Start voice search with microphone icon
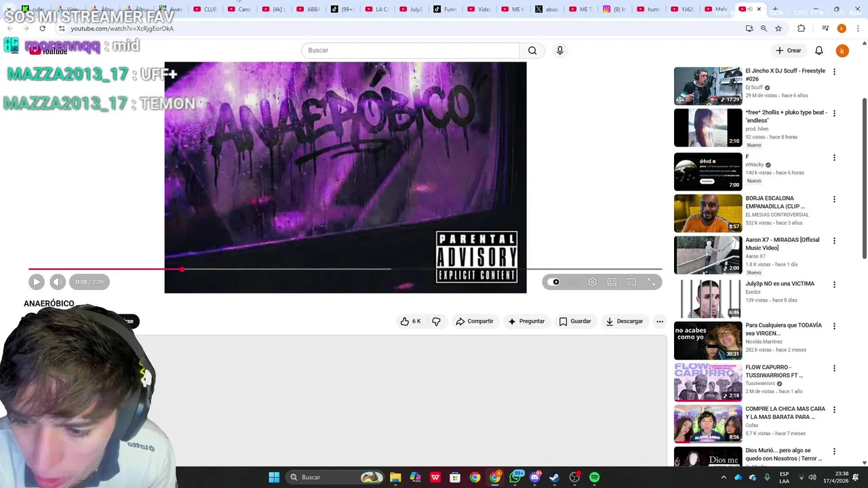868x488 pixels. point(559,50)
